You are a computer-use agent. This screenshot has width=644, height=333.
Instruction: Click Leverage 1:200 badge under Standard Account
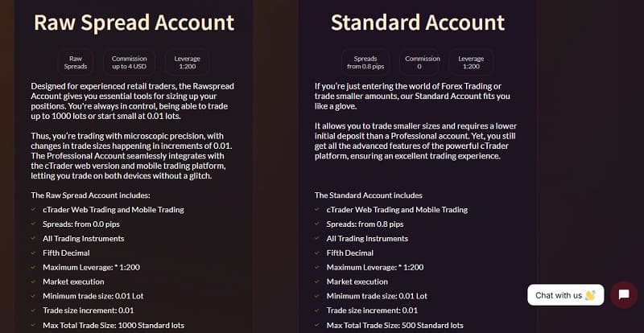[470, 63]
